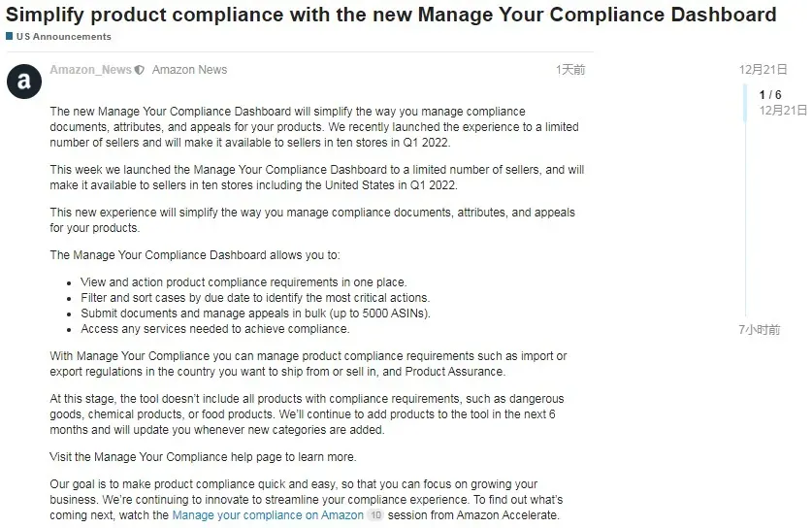The image size is (812, 528).
Task: Click the topic title heading
Action: 391,15
